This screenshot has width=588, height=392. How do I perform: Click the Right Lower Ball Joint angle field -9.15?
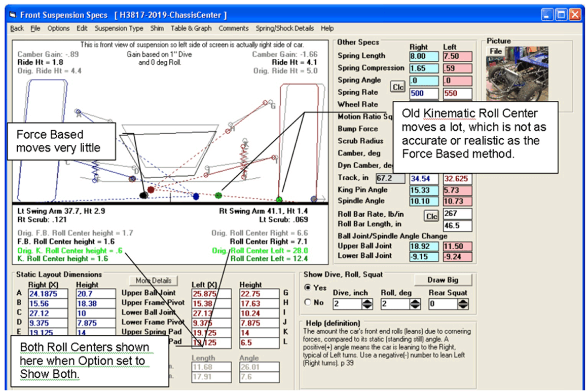424,257
